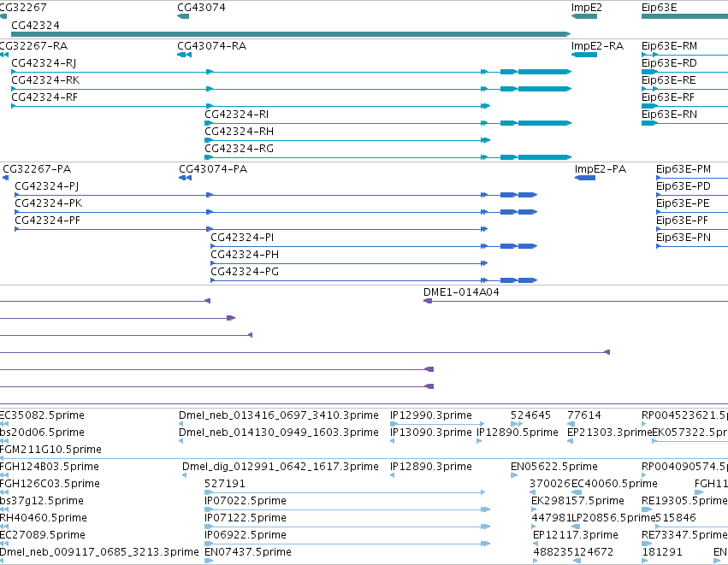Click the IP12890.3prime EST label
This screenshot has width=728, height=565.
(431, 467)
